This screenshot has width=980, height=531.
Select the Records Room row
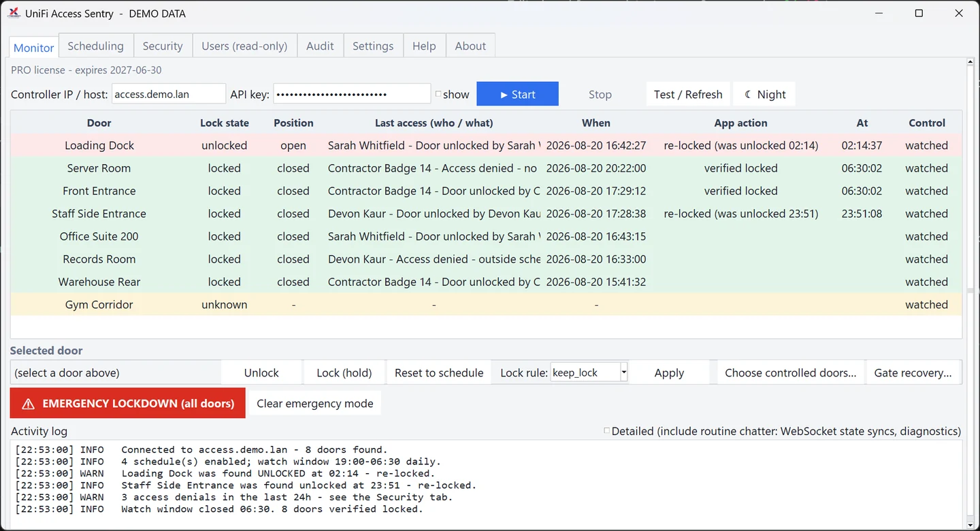point(486,259)
